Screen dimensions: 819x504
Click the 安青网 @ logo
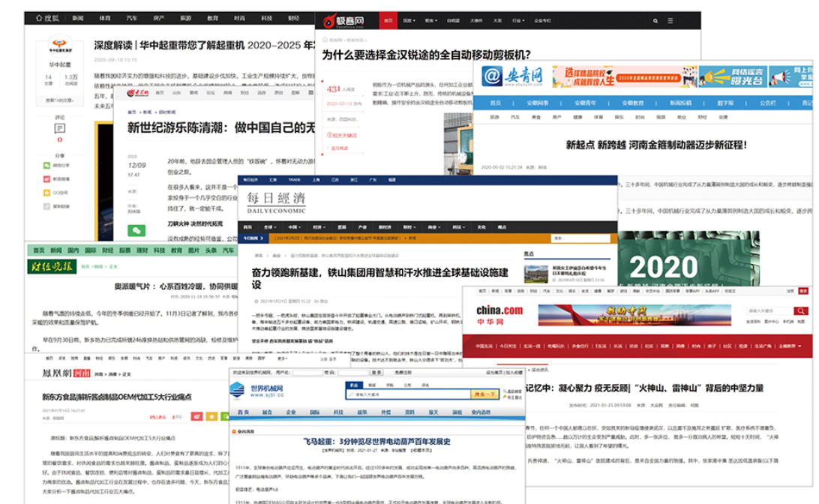click(492, 76)
